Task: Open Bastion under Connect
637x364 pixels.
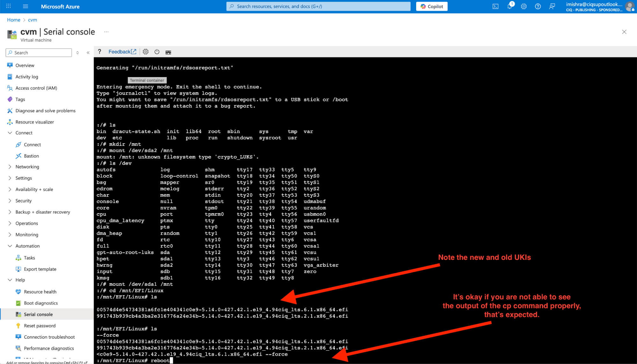Action: click(x=31, y=156)
